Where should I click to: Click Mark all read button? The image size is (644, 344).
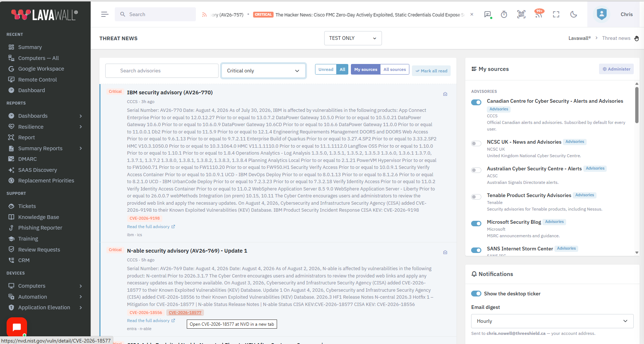pos(431,71)
